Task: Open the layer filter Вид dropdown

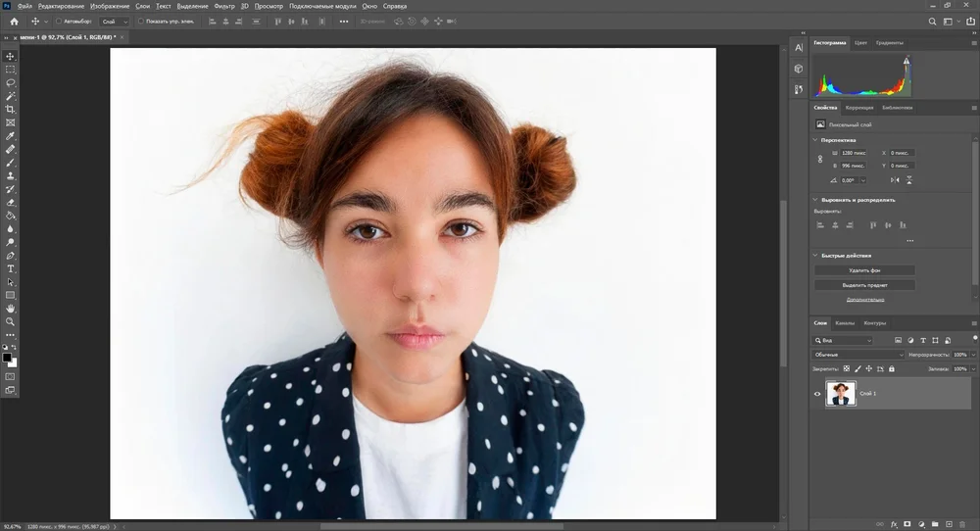Action: point(843,341)
